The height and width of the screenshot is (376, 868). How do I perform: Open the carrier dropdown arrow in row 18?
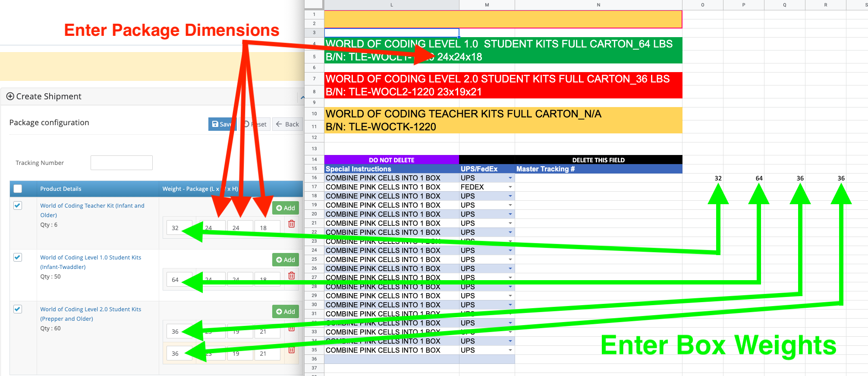click(510, 196)
